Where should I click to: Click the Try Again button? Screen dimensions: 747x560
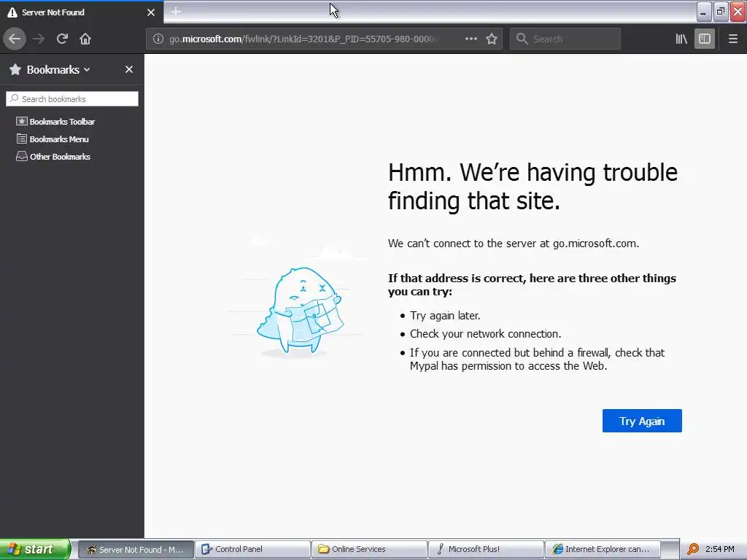(x=642, y=421)
